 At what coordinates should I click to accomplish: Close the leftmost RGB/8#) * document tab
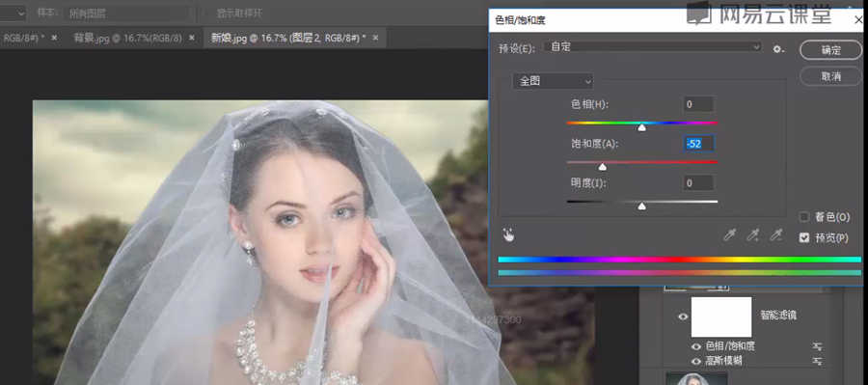(54, 38)
